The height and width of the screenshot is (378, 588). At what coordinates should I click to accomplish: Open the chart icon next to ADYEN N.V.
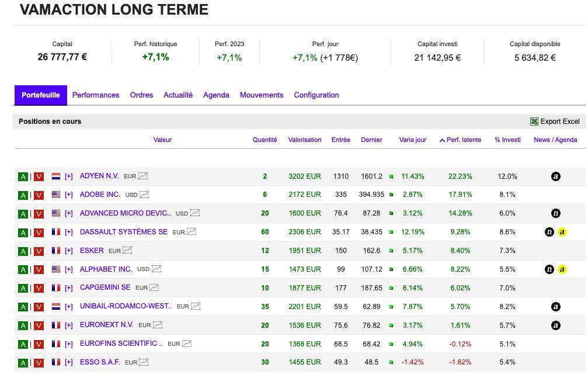(x=143, y=176)
